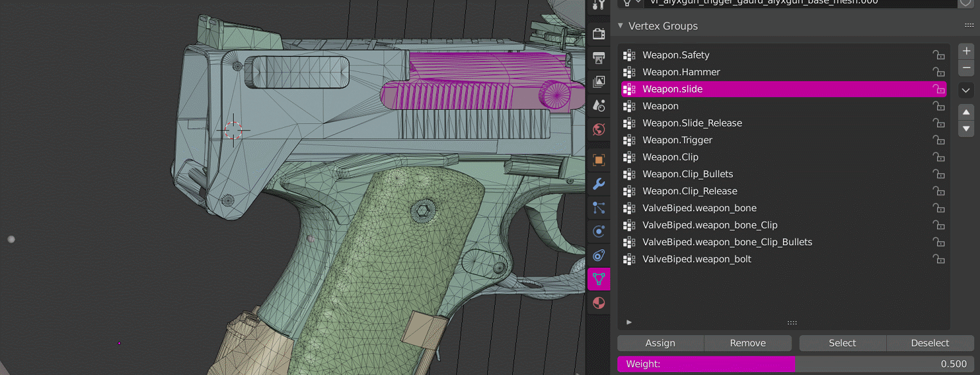
Task: Toggle lock on Weapon.Safety group
Action: 938,55
